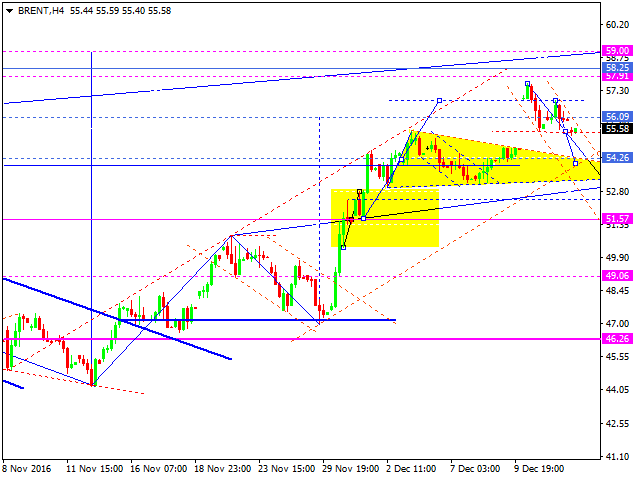The width and height of the screenshot is (640, 480).
Task: Click the 44.05 price axis value
Action: pyautogui.click(x=617, y=390)
